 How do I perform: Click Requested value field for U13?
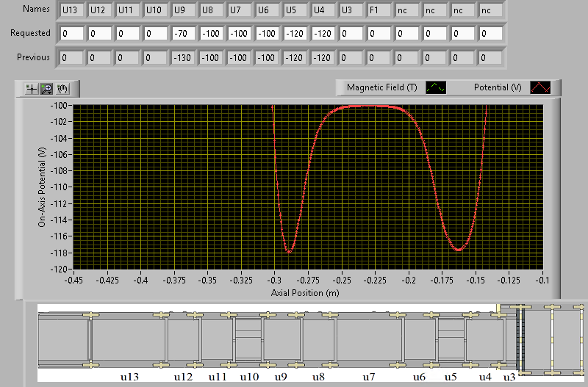pos(72,34)
